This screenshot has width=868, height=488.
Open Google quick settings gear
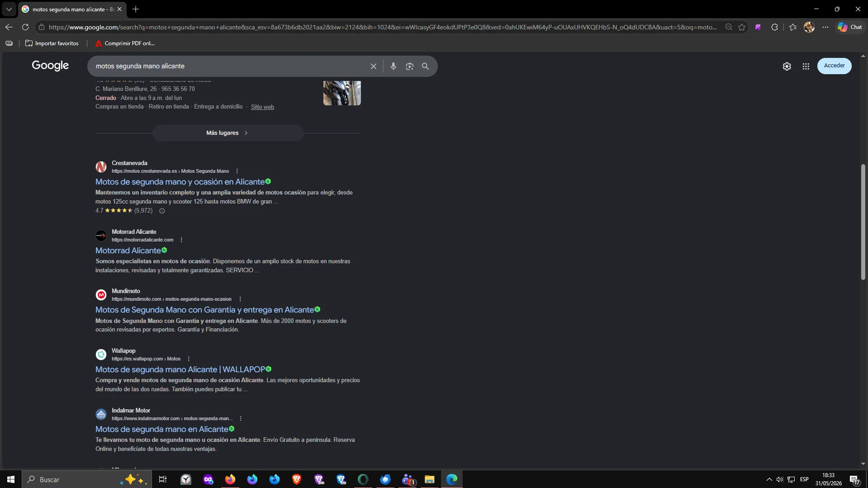[787, 66]
